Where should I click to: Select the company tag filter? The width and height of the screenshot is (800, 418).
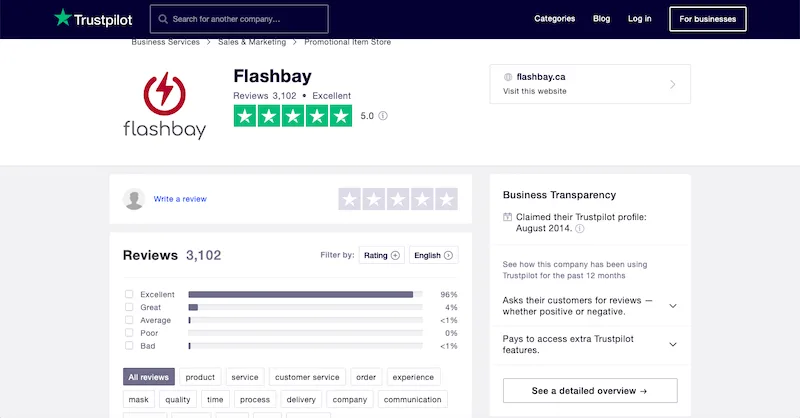pyautogui.click(x=350, y=399)
